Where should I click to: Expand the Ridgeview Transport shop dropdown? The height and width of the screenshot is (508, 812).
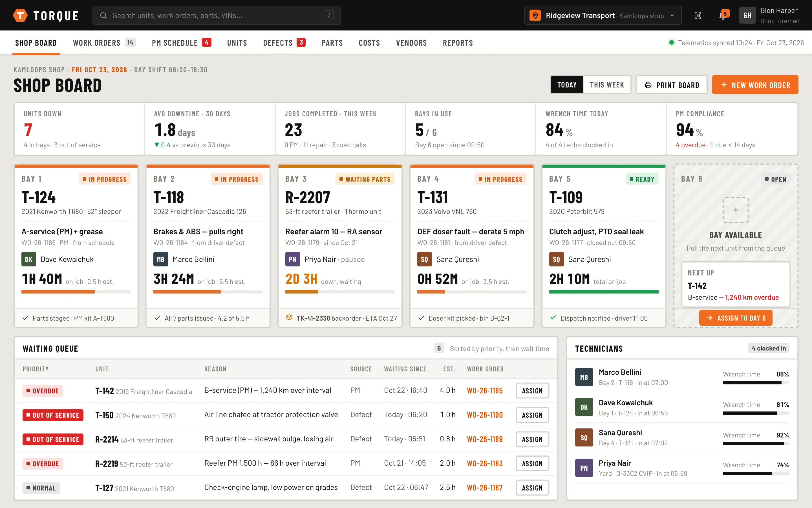[603, 16]
